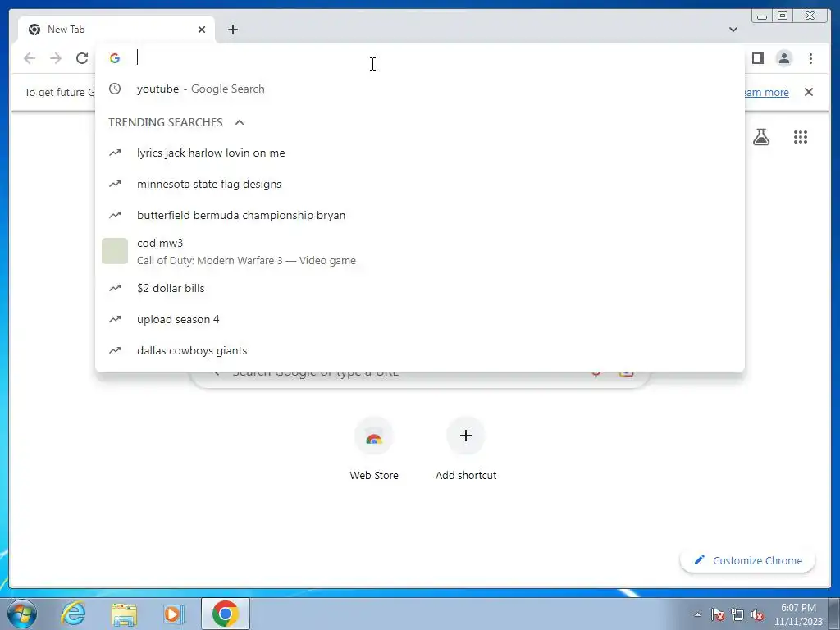The image size is (840, 630).
Task: Open the Google apps grid
Action: pyautogui.click(x=801, y=137)
